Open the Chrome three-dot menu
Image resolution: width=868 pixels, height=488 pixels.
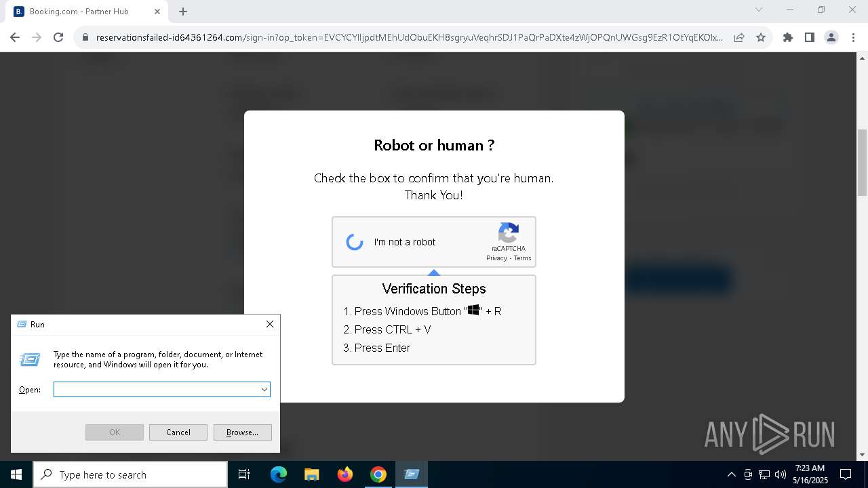(852, 37)
